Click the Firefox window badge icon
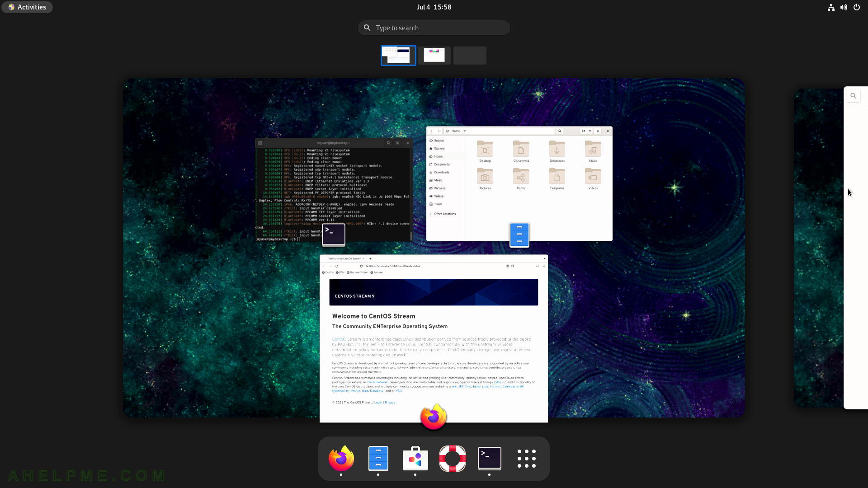 pyautogui.click(x=434, y=417)
